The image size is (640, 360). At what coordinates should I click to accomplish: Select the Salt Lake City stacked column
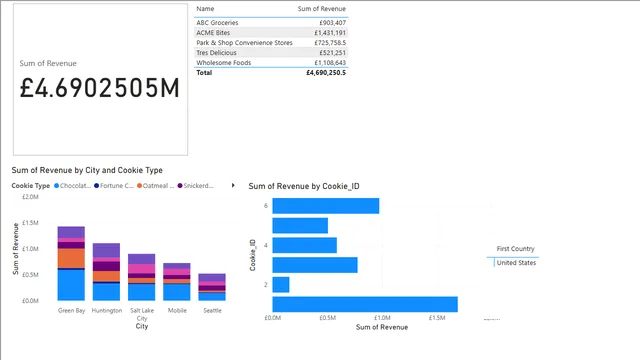pos(142,277)
